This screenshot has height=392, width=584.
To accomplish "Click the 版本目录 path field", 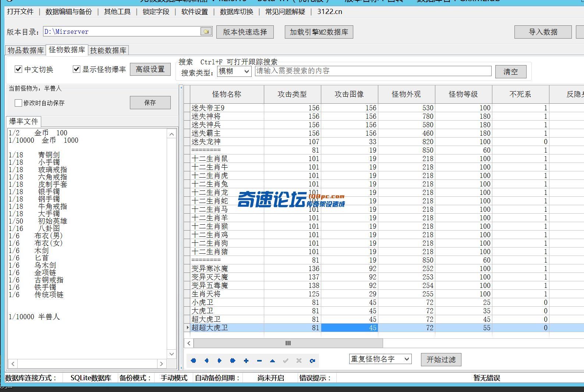I will pos(122,32).
